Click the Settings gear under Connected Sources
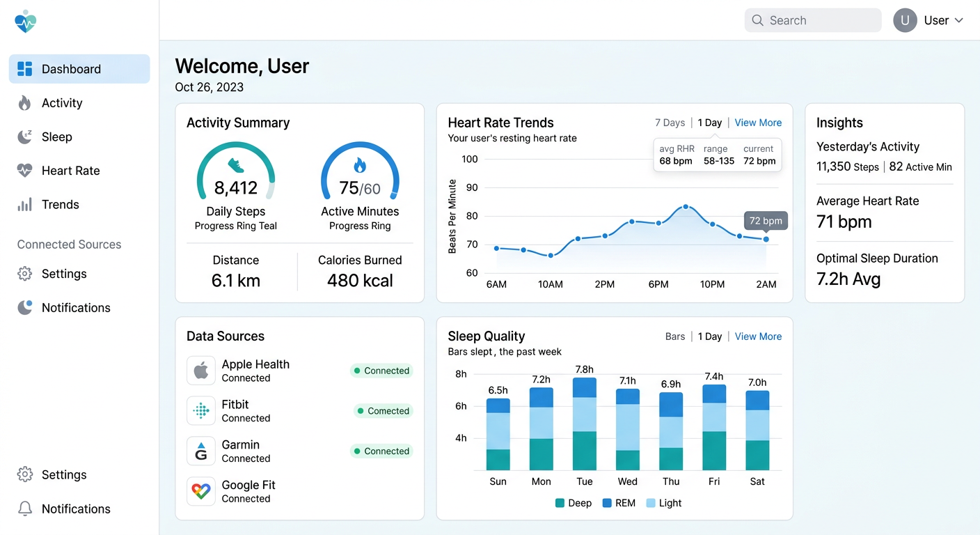980x535 pixels. tap(24, 274)
